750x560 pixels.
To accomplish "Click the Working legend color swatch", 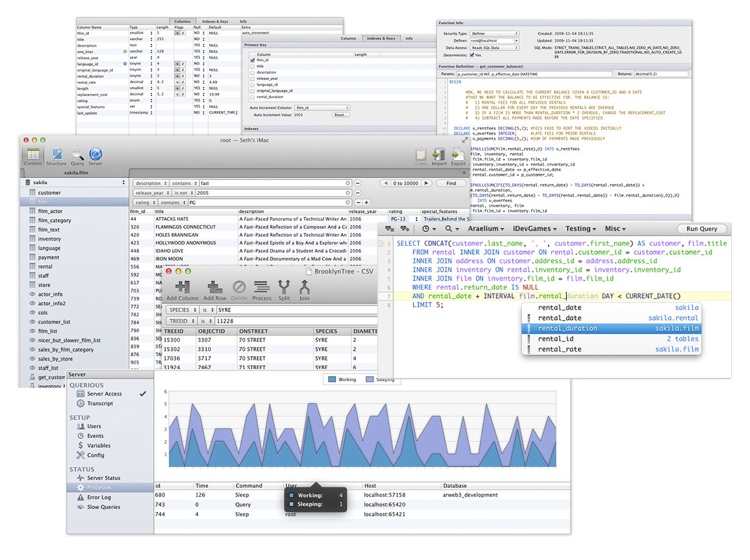I will pyautogui.click(x=332, y=379).
